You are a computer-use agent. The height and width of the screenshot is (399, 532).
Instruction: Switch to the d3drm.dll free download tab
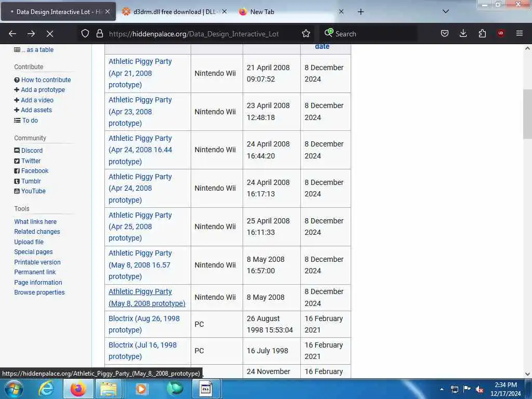coord(174,12)
